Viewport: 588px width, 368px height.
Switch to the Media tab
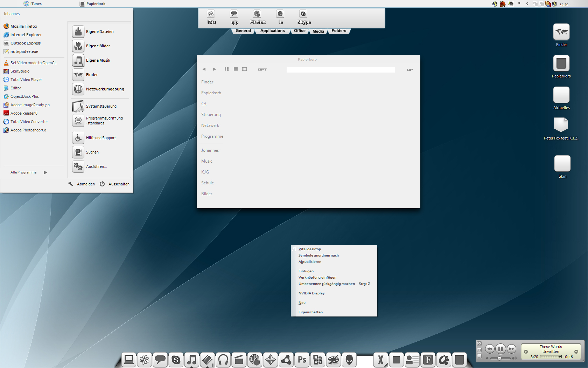[x=318, y=31]
